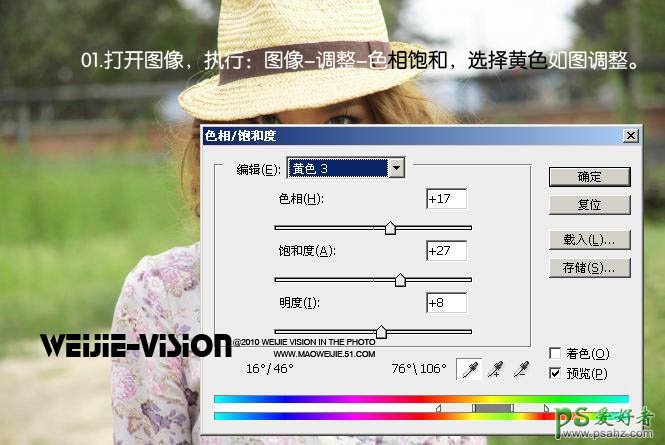Image resolution: width=665 pixels, height=445 pixels.
Task: Open the 编辑(E) color range dropdown
Action: click(396, 168)
